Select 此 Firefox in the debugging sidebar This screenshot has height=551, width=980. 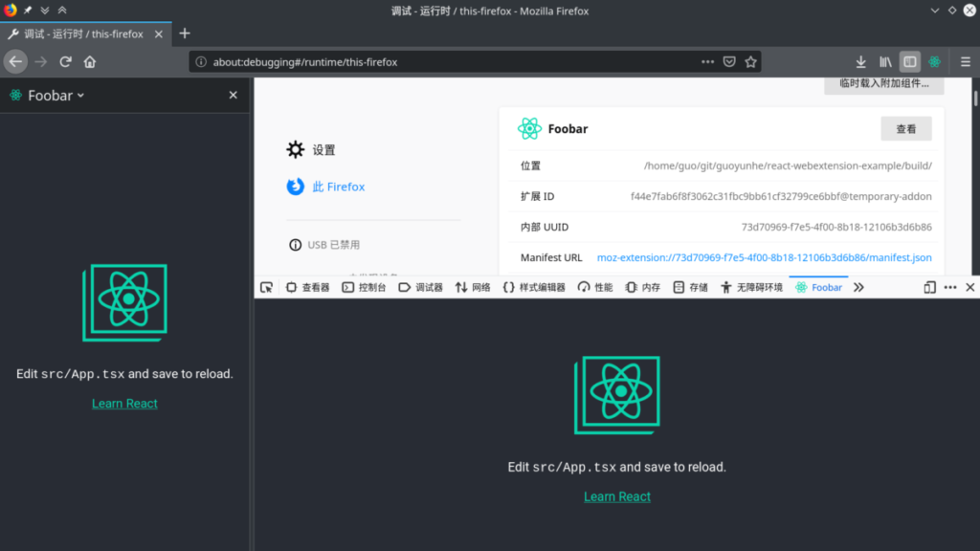pos(326,187)
